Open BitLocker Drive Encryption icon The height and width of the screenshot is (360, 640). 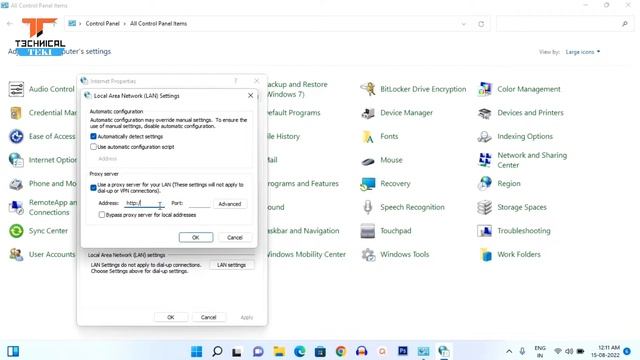point(368,89)
